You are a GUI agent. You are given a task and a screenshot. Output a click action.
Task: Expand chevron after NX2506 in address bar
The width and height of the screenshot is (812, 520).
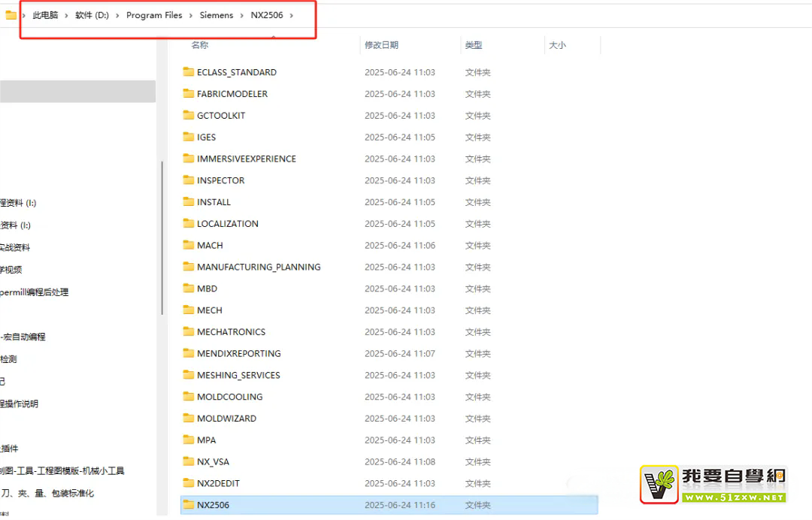pos(291,15)
